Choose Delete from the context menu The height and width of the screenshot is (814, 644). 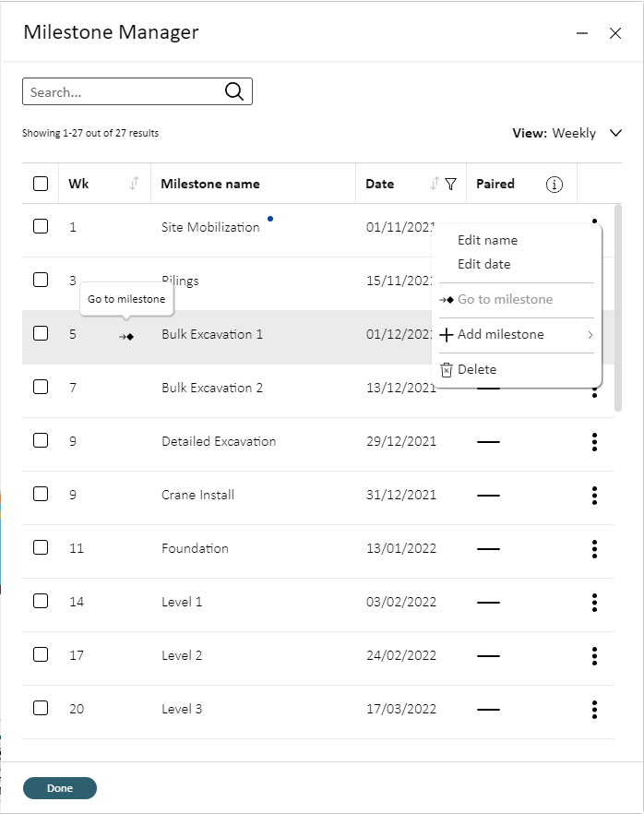[x=468, y=369]
